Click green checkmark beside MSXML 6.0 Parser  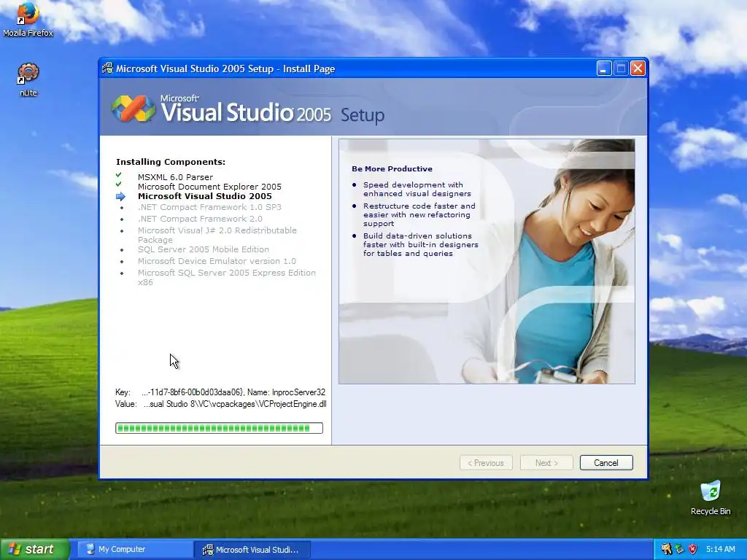(119, 175)
